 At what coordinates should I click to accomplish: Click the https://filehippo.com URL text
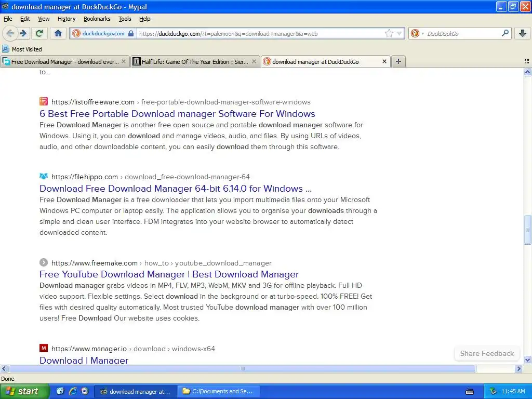(x=85, y=177)
